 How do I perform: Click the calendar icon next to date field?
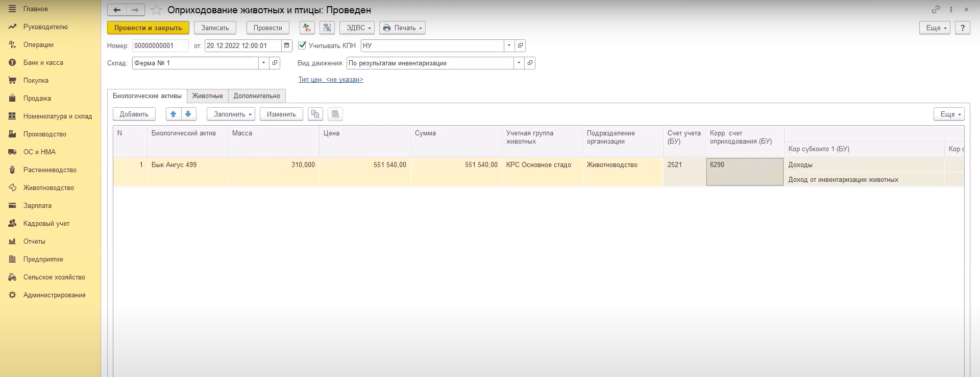(287, 45)
